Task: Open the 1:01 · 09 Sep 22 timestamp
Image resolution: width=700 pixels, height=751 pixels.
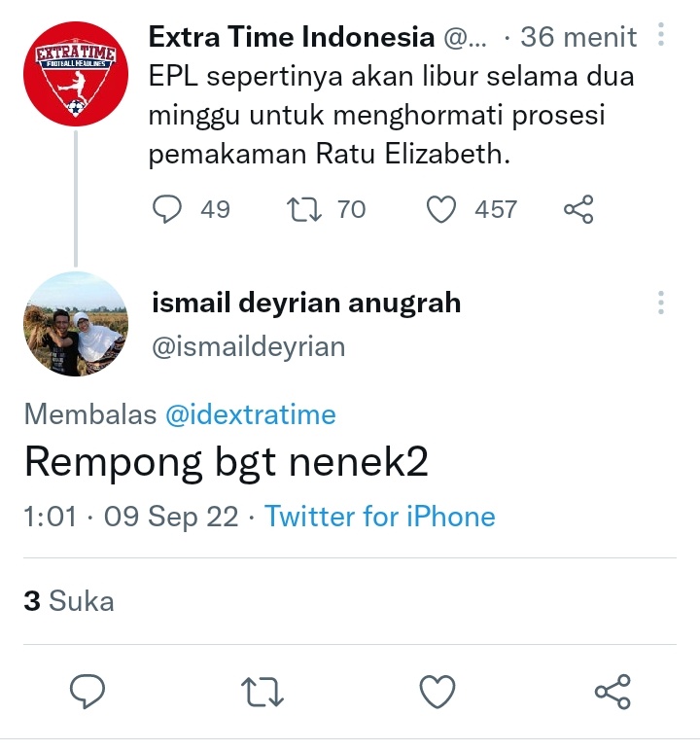Action: [130, 517]
